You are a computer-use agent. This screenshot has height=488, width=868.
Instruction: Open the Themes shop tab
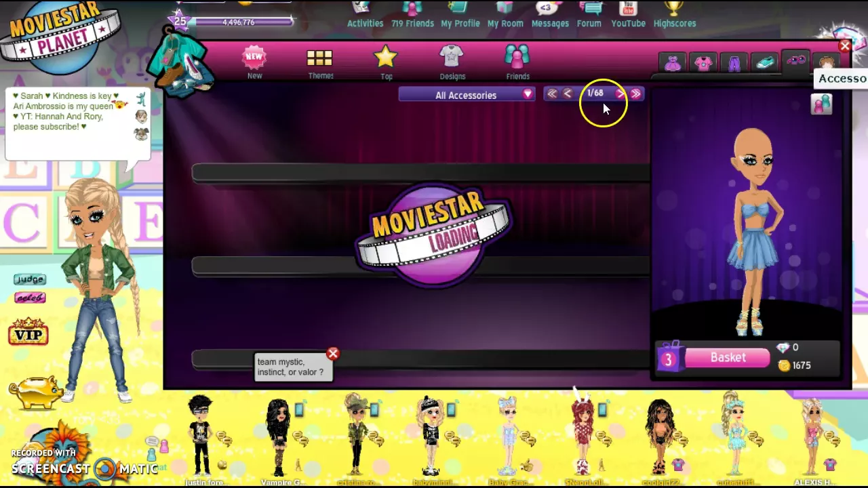tap(320, 64)
